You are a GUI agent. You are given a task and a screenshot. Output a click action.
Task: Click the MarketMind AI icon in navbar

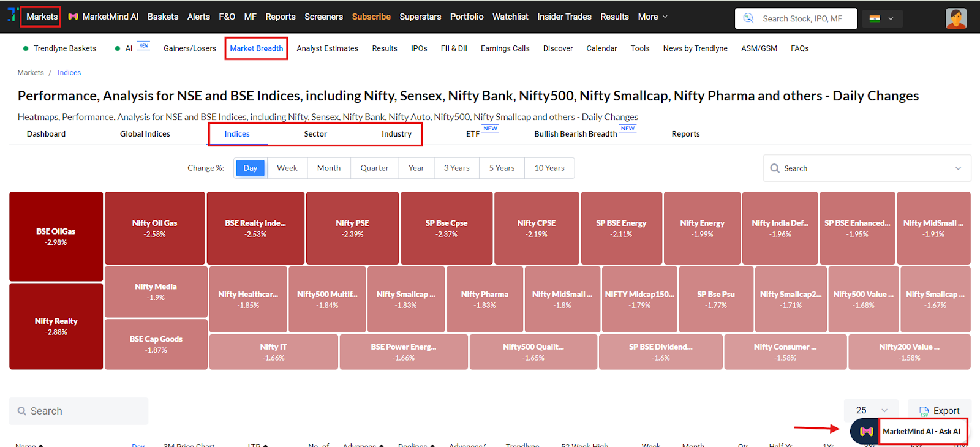pyautogui.click(x=73, y=17)
